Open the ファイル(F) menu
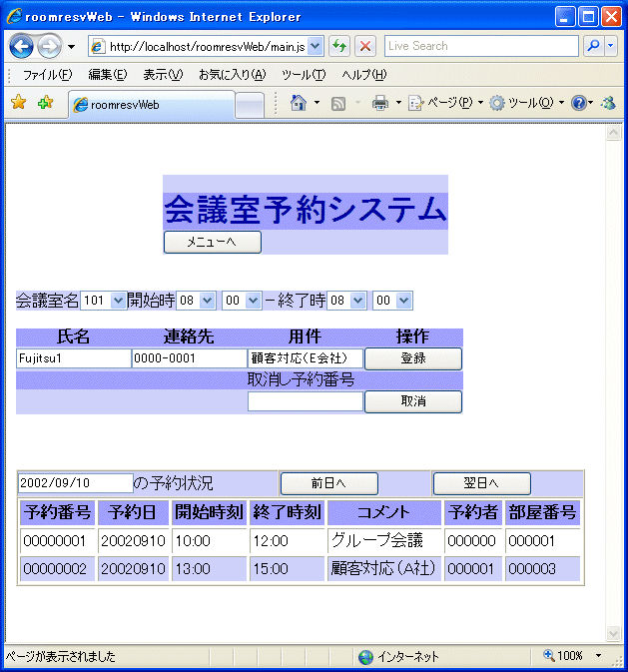 point(47,75)
